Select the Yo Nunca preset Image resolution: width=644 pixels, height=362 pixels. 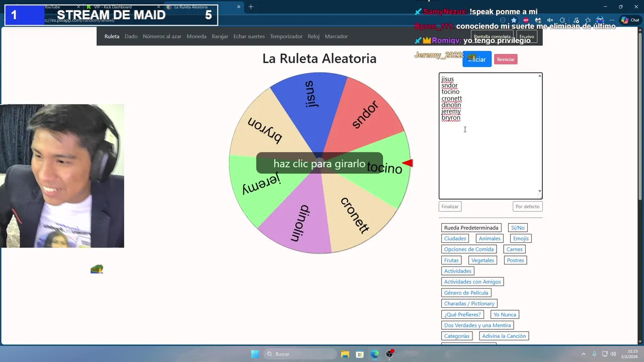tap(505, 315)
